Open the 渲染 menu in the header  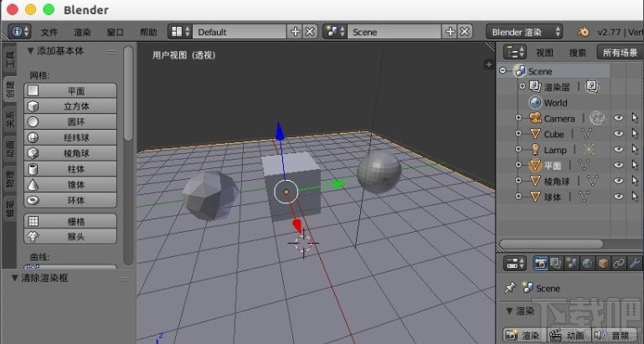(x=82, y=32)
